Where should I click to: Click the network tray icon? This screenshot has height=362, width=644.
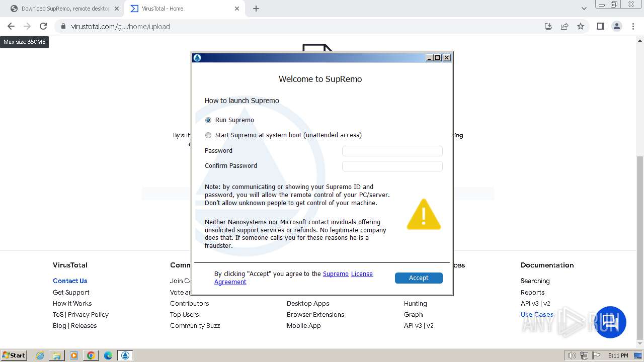584,355
